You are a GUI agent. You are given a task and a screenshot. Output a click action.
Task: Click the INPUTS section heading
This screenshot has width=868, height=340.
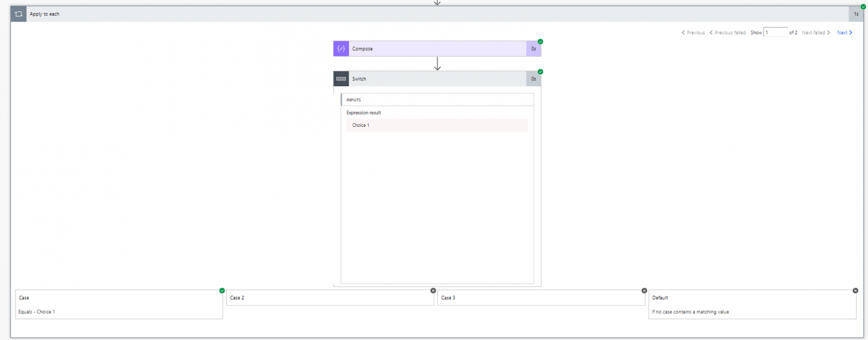[x=354, y=100]
